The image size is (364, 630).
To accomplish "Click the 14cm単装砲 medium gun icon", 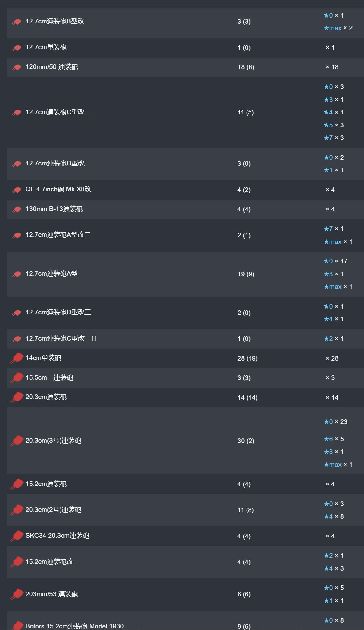I will click(17, 358).
